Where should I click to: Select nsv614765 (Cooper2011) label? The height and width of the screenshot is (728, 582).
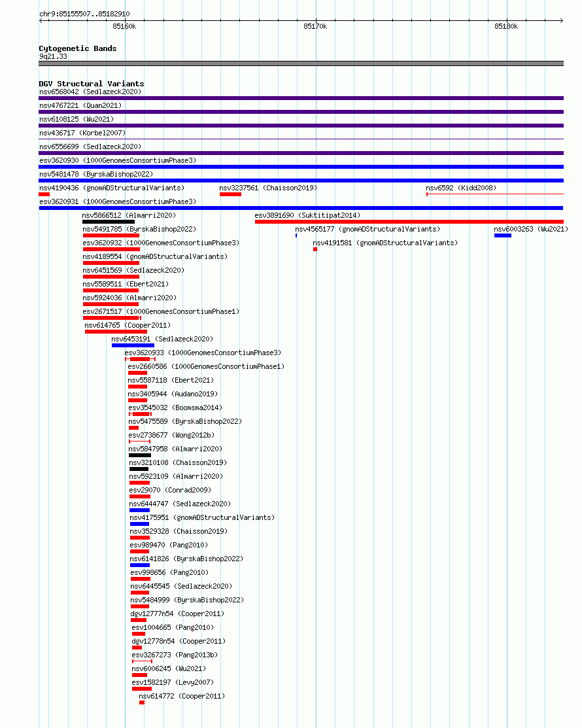(x=128, y=326)
